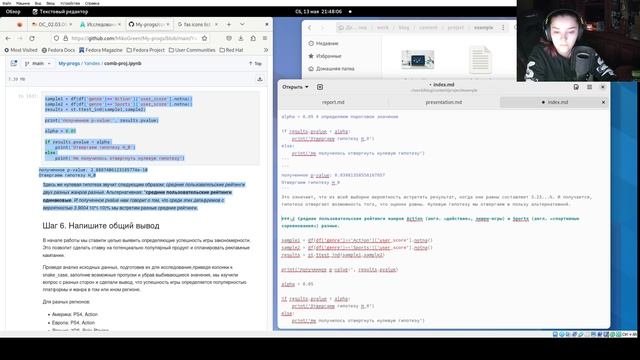Open the Firefox hamburger application menu
The image size is (640, 360).
coord(265,38)
